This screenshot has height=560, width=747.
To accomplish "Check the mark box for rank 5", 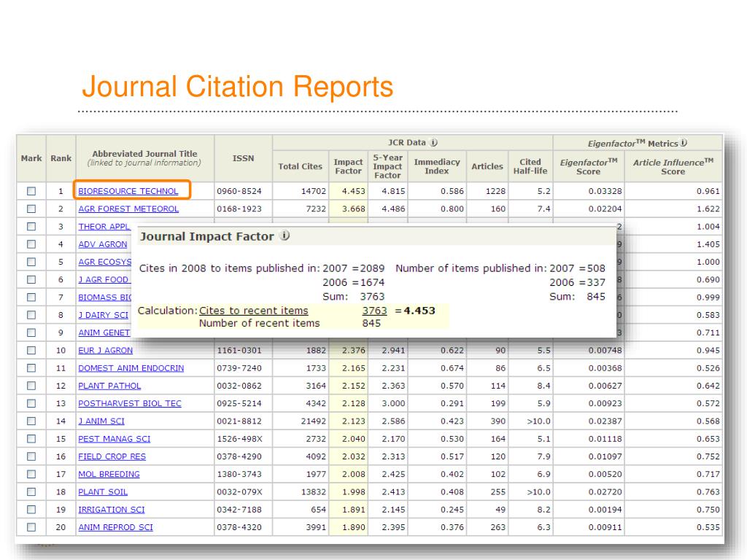I will click(x=31, y=262).
